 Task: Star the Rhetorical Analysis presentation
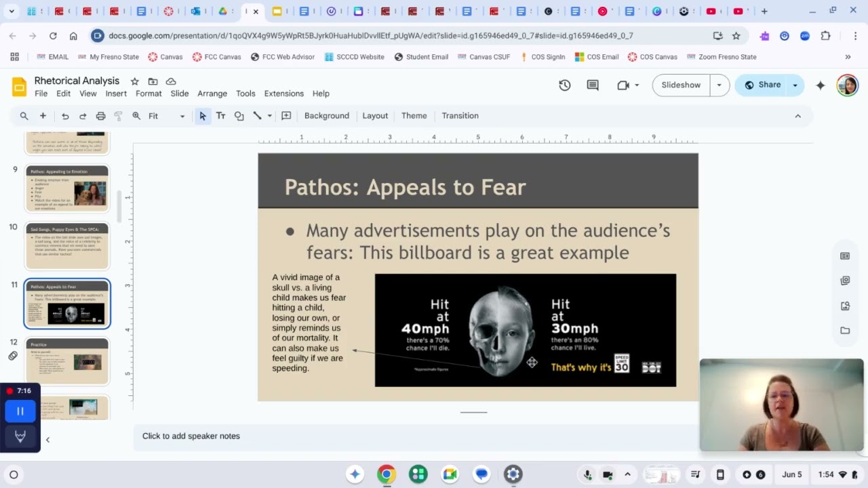pos(134,81)
